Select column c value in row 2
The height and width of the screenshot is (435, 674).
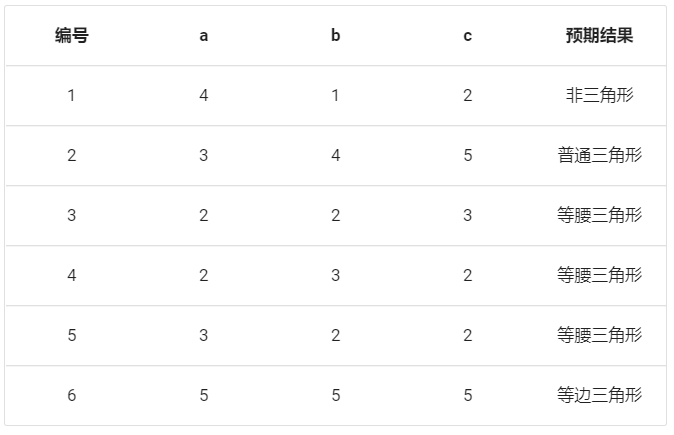(468, 156)
